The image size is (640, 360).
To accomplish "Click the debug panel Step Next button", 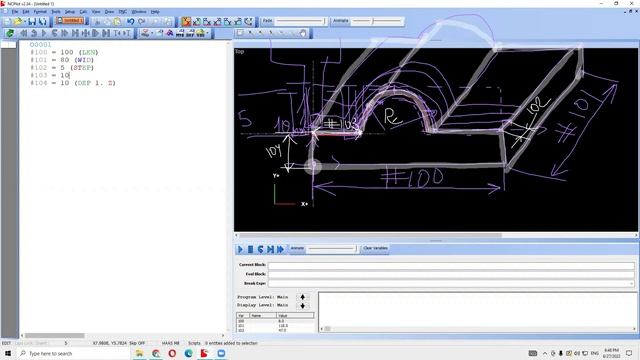I will coord(270,249).
